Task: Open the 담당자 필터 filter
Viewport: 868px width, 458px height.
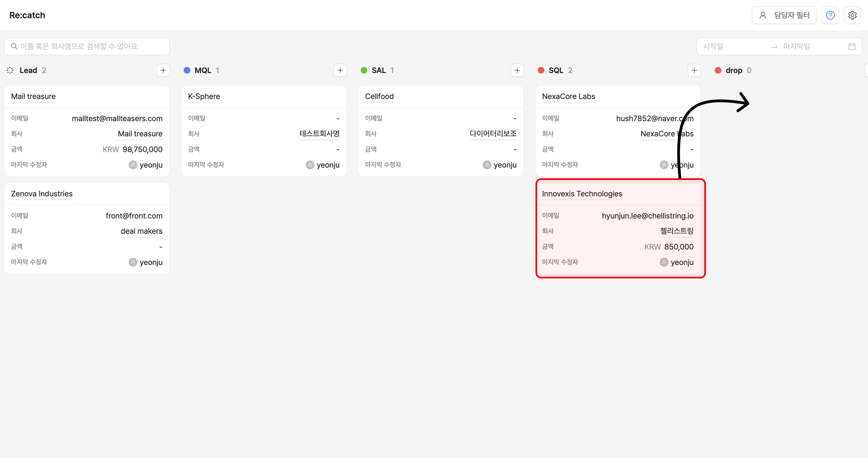Action: point(784,15)
